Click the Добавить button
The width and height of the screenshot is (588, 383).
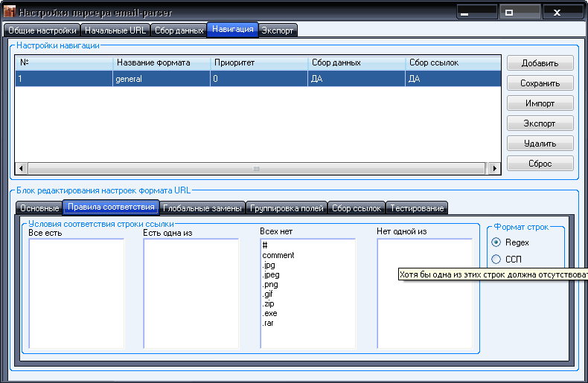point(540,63)
